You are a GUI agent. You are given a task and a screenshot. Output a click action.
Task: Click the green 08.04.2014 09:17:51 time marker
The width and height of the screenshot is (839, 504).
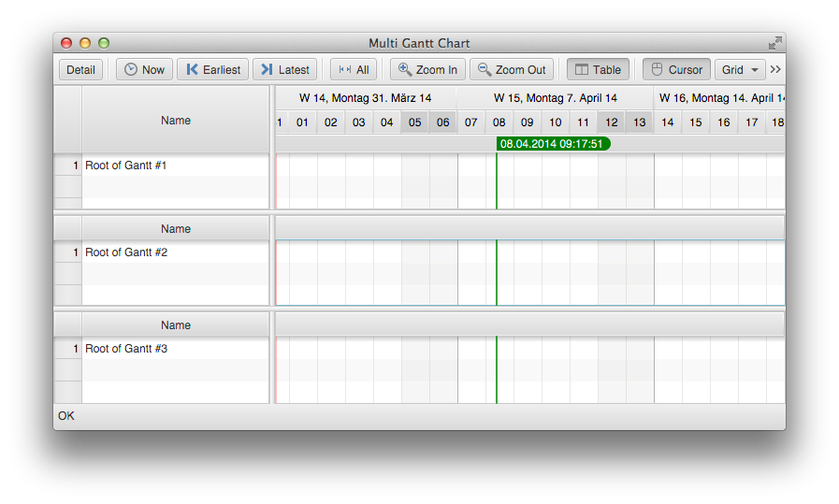(554, 143)
